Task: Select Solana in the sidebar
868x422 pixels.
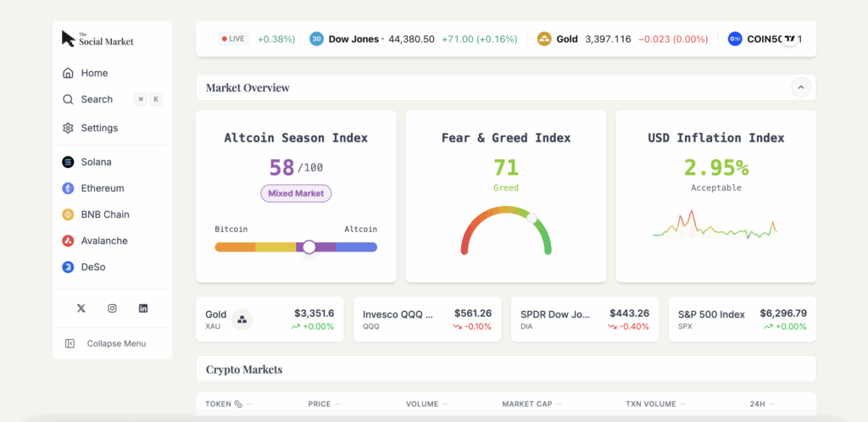Action: (96, 162)
